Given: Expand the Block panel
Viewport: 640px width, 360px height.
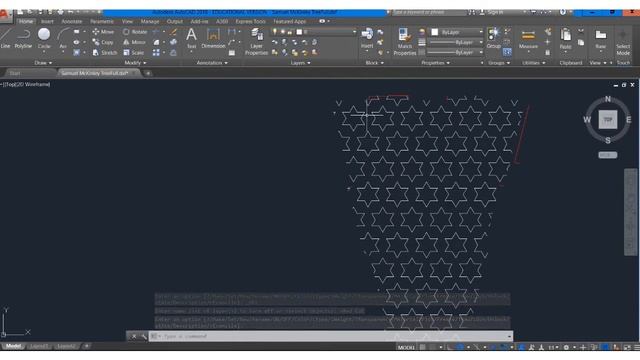Looking at the screenshot, I should (374, 63).
